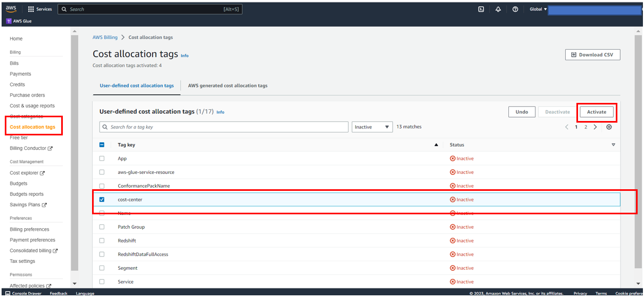This screenshot has height=298, width=644.
Task: Click Status column sort arrow
Action: point(613,145)
